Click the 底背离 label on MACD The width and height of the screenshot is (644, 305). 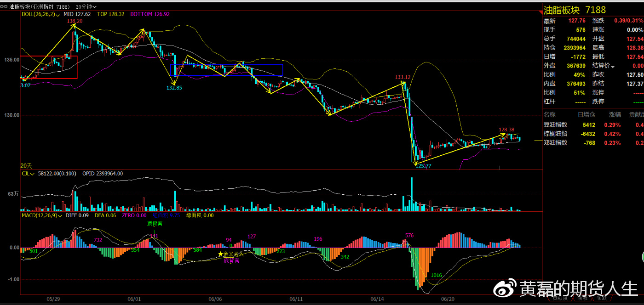[232, 260]
